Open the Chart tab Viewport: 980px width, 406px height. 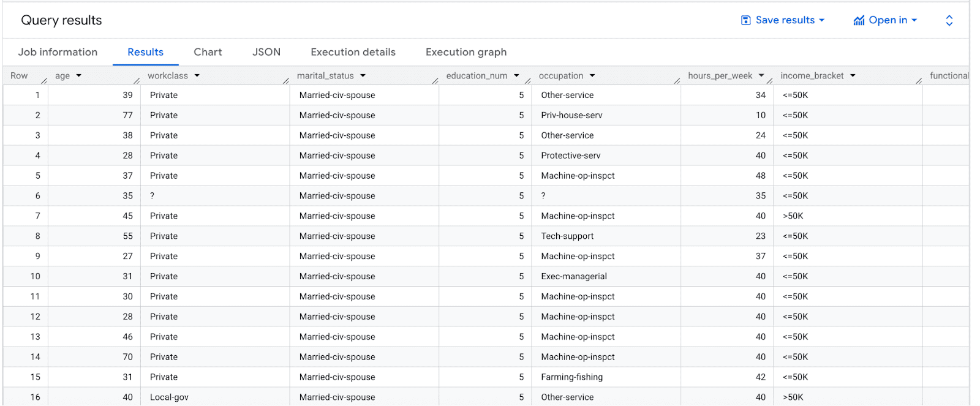coord(208,52)
